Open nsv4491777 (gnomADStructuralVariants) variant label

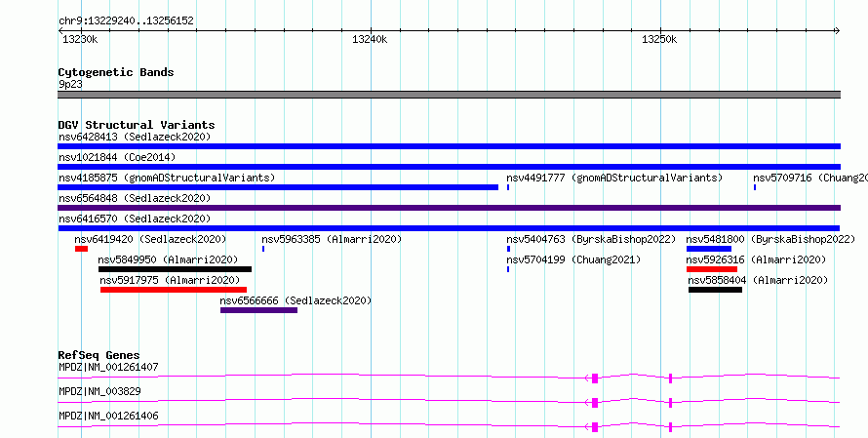pos(614,178)
